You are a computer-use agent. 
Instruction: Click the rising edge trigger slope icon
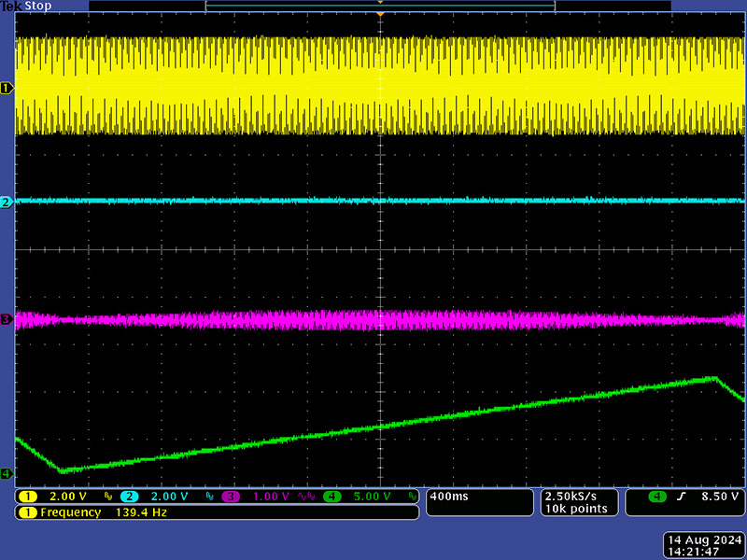tap(682, 497)
